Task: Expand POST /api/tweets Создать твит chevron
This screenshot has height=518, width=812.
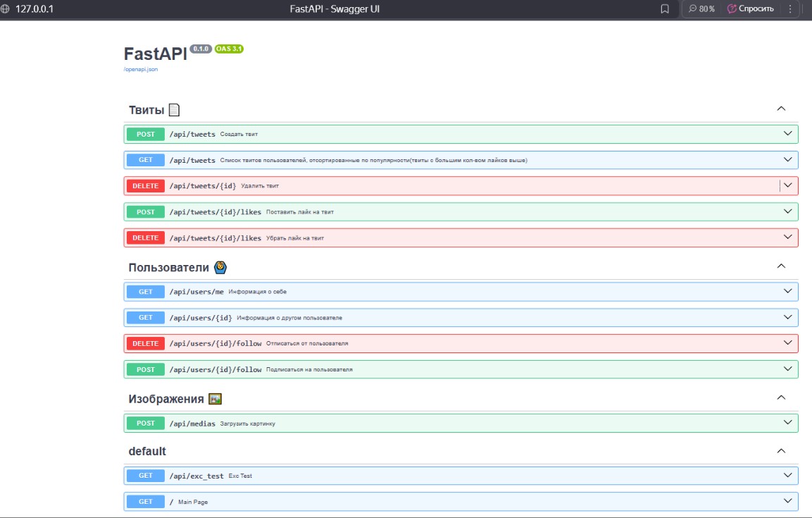Action: [787, 134]
